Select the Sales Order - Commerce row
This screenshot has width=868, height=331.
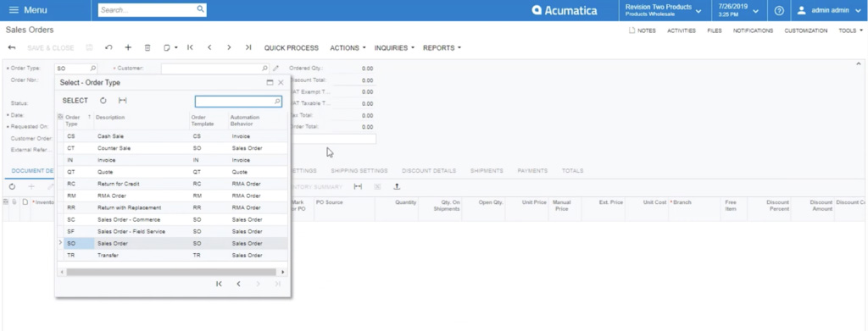[x=173, y=219]
